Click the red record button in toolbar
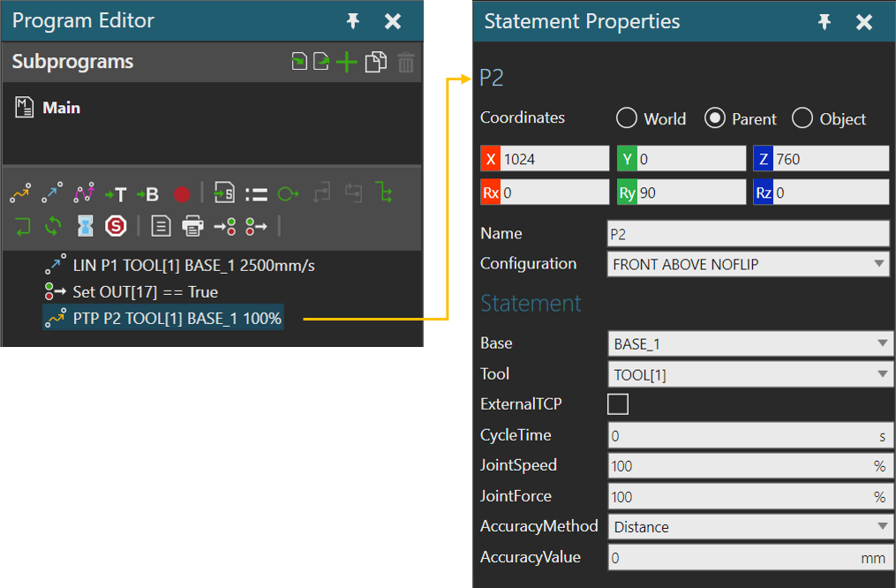 click(x=182, y=194)
